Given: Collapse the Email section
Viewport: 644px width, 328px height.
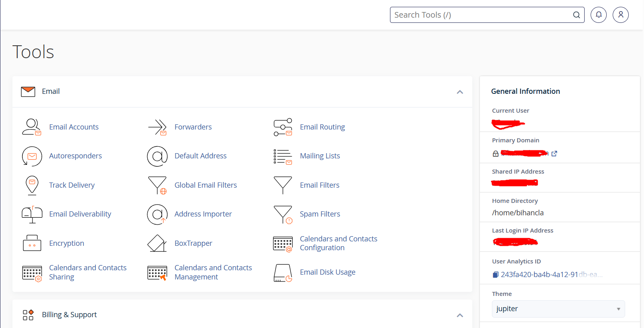Looking at the screenshot, I should [460, 92].
